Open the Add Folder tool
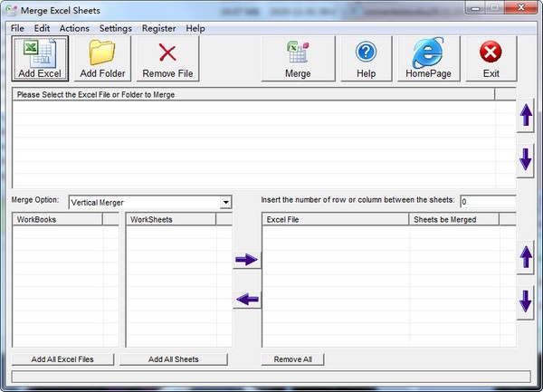 pyautogui.click(x=102, y=59)
